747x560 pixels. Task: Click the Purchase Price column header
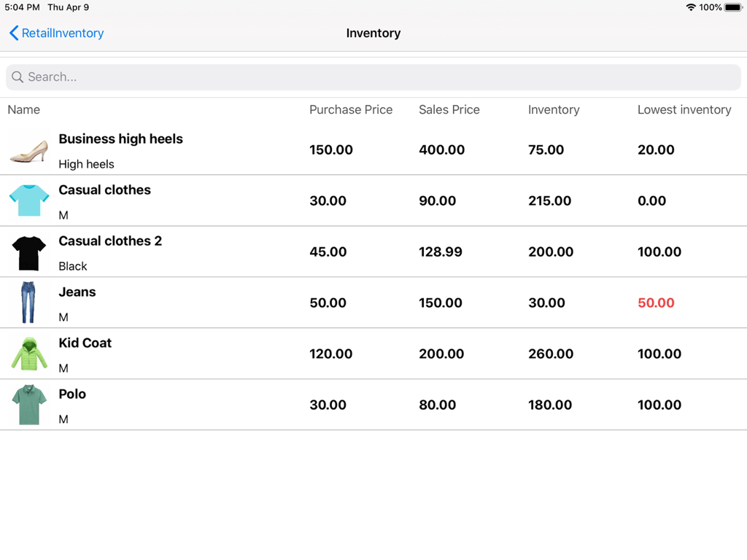(x=351, y=109)
